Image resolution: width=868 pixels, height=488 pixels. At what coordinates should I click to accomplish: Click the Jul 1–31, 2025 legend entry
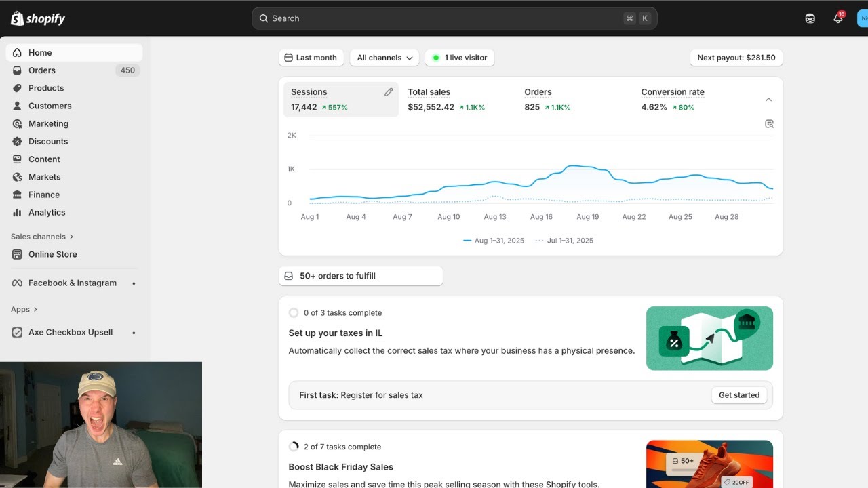pyautogui.click(x=564, y=241)
